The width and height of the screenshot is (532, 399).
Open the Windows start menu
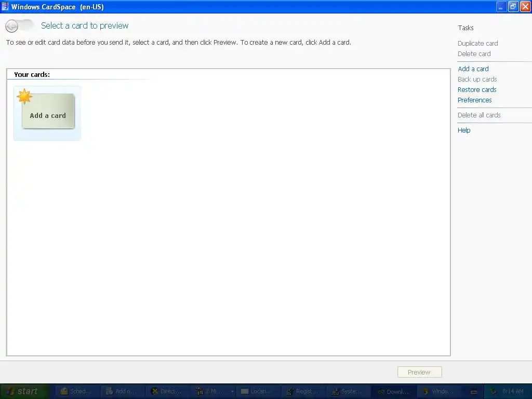click(x=25, y=391)
